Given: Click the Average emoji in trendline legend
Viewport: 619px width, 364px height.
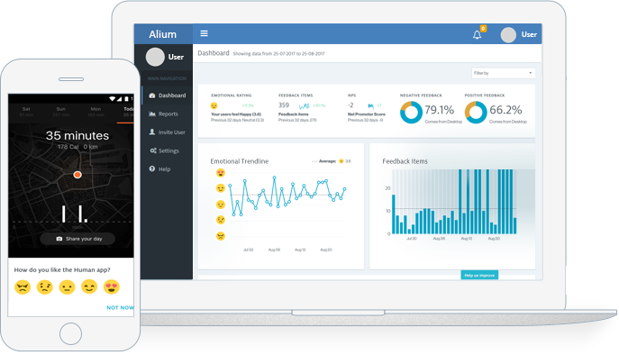Looking at the screenshot, I should pos(341,161).
